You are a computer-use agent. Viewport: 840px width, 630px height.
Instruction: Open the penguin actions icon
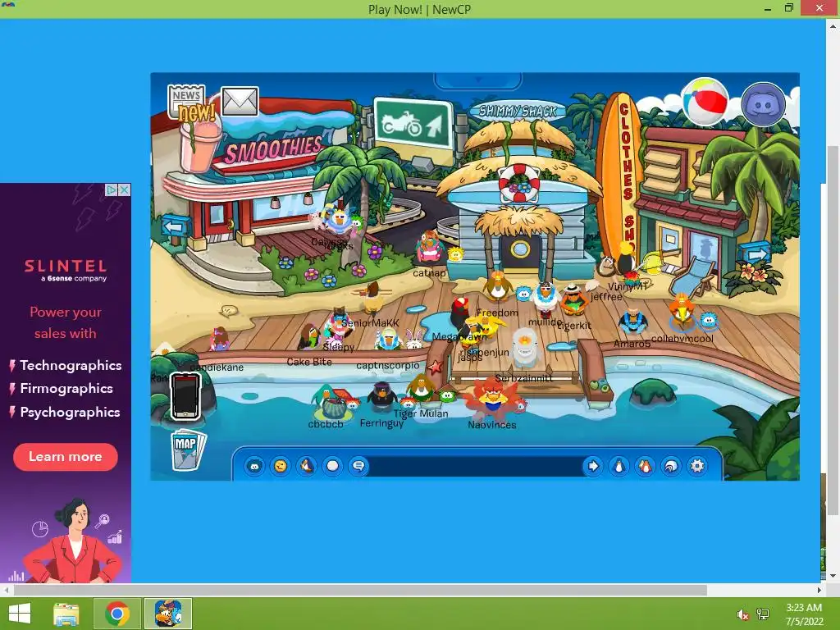307,466
